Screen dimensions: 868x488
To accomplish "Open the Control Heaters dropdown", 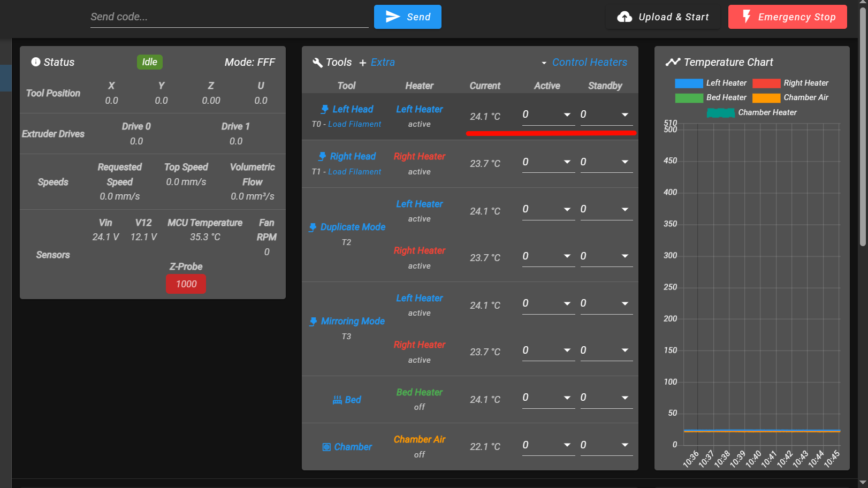I will pyautogui.click(x=584, y=63).
